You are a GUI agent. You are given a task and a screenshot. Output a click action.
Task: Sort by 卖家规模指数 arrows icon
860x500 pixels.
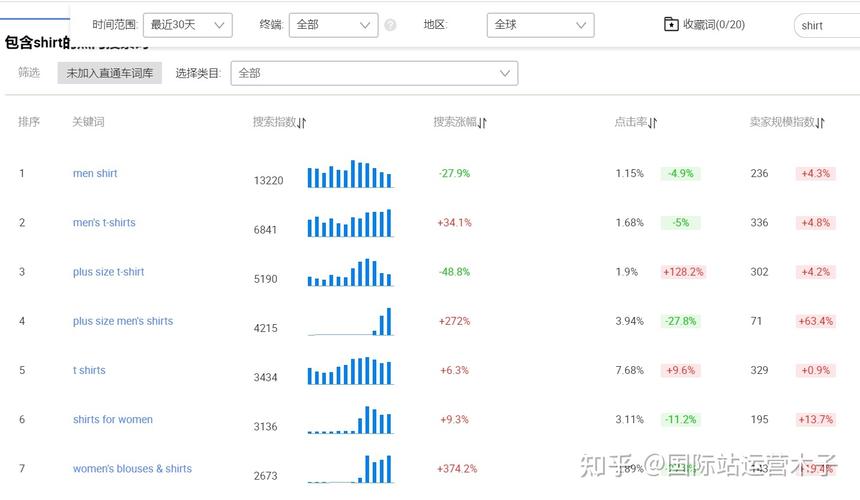(820, 123)
